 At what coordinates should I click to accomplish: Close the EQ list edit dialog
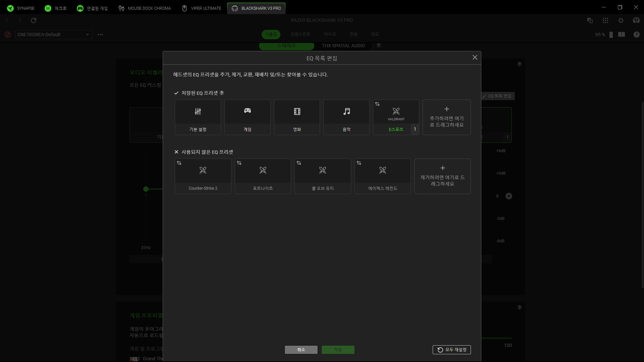click(475, 58)
